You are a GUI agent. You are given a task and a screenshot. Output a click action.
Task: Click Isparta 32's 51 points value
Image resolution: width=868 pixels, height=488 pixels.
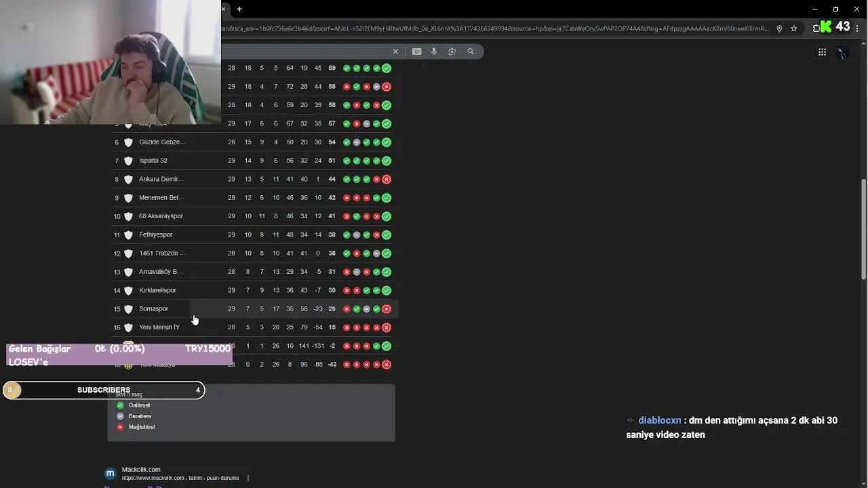[x=332, y=161]
